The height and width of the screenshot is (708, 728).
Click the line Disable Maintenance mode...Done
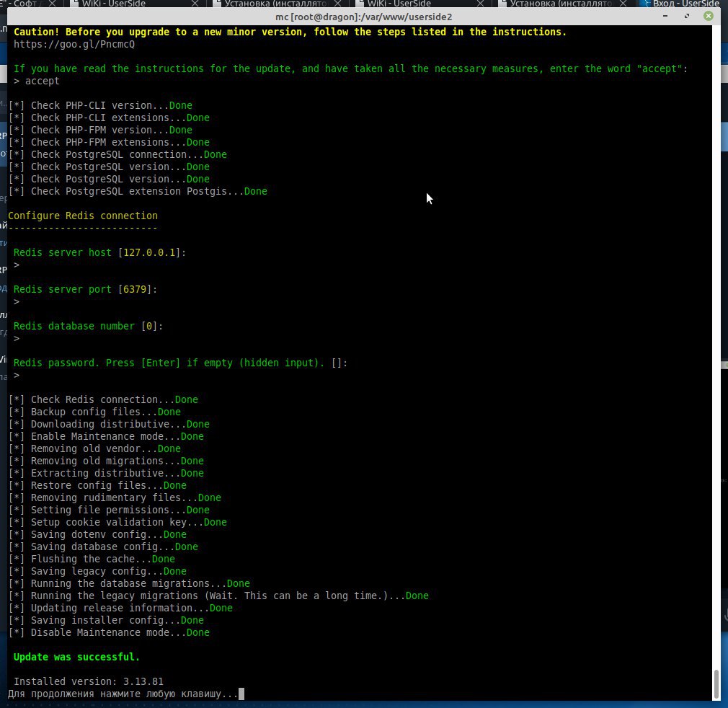click(109, 632)
